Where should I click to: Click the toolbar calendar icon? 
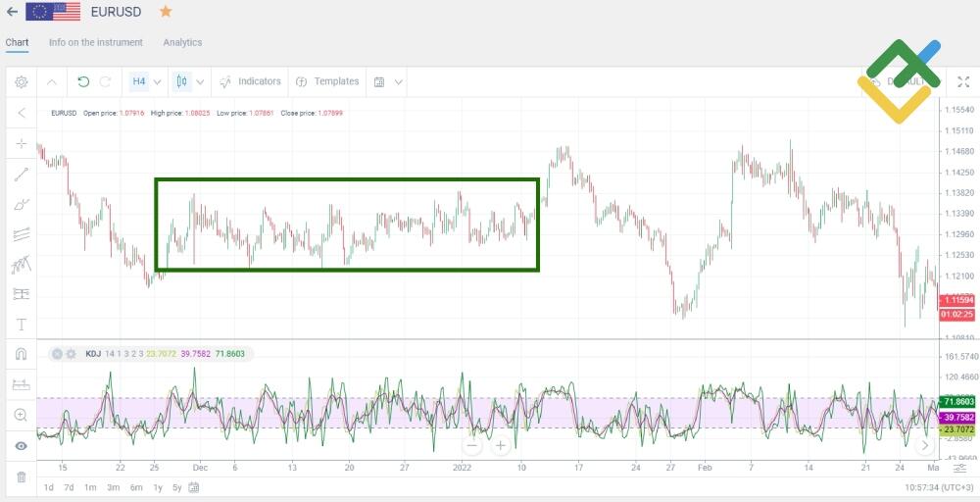point(378,82)
